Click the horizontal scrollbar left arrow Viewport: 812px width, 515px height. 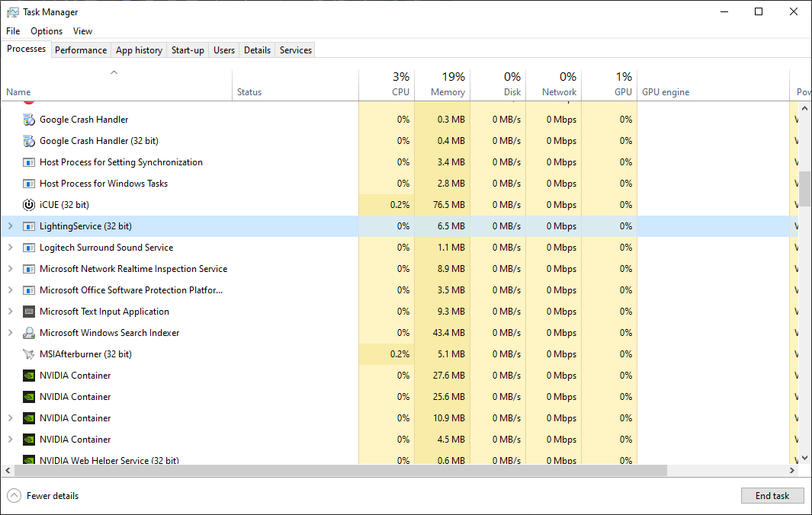[x=8, y=471]
